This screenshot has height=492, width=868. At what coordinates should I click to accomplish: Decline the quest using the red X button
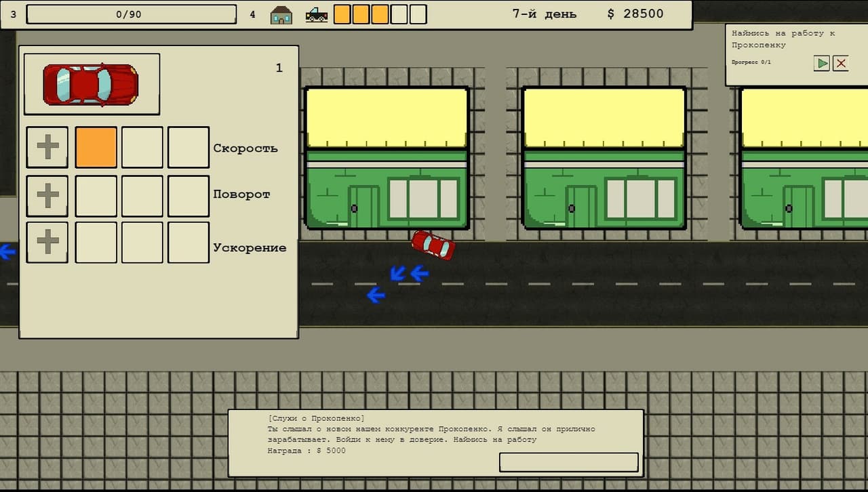(841, 63)
